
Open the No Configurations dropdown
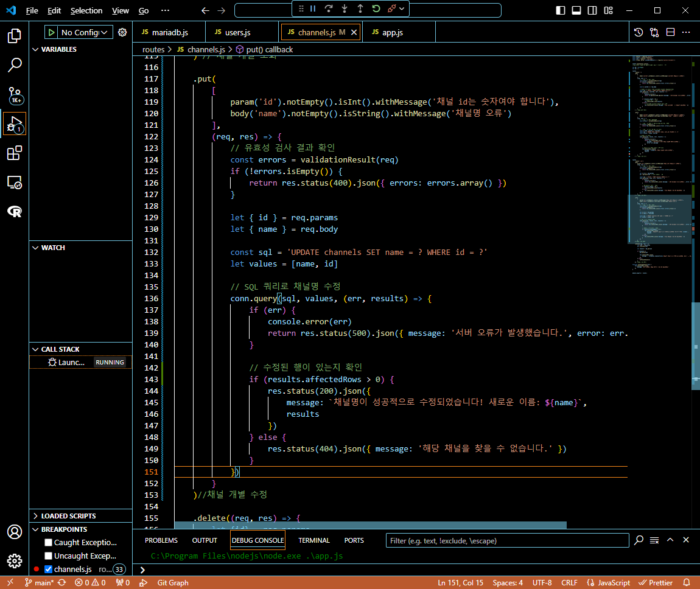coord(85,32)
